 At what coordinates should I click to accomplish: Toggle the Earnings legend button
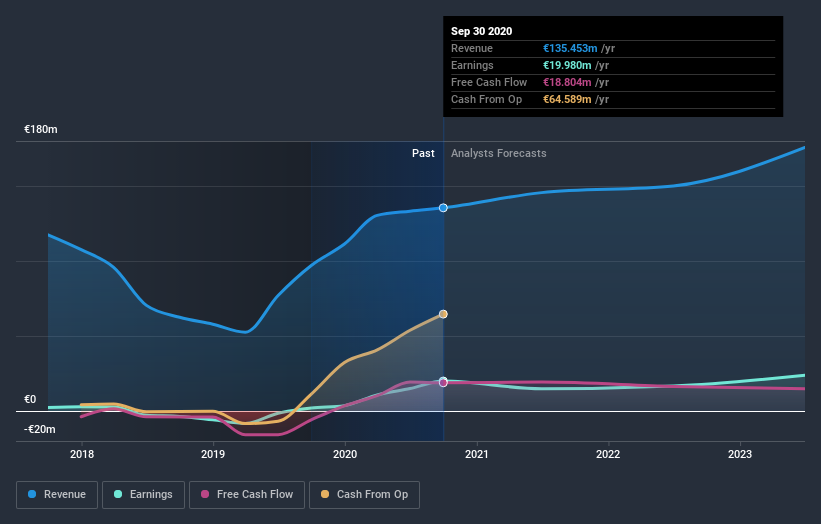click(143, 495)
